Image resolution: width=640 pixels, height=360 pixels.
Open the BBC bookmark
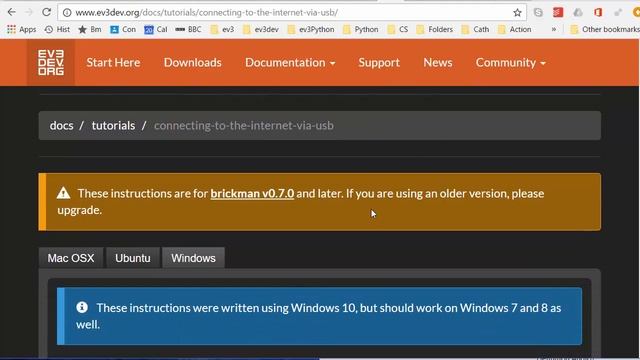click(188, 29)
